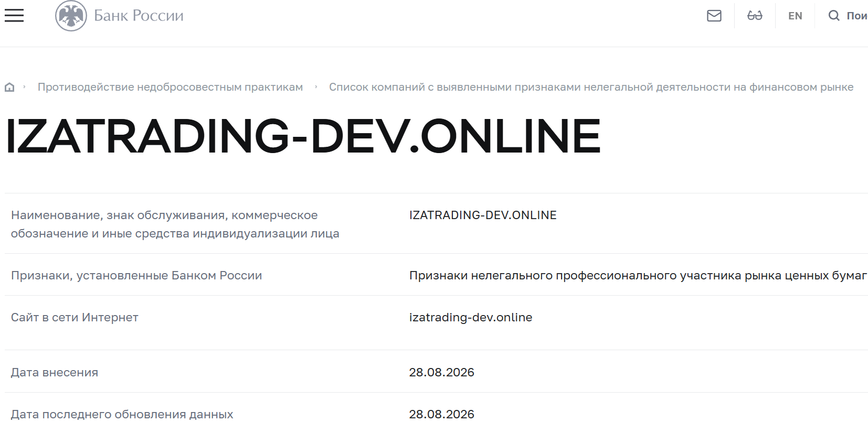This screenshot has width=868, height=433.
Task: Select Признаки нелегального профессионального участника value
Action: click(x=638, y=275)
